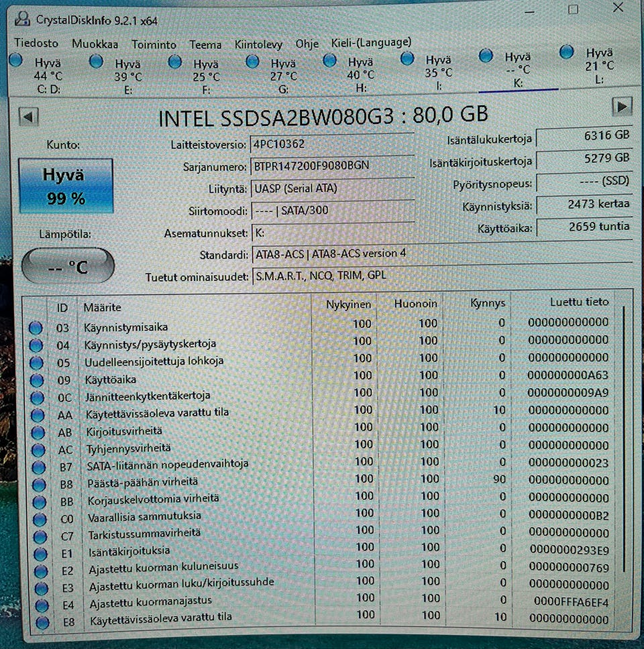Click the status icon for attribute 0C
Screen dimensions: 644x649
pos(38,398)
